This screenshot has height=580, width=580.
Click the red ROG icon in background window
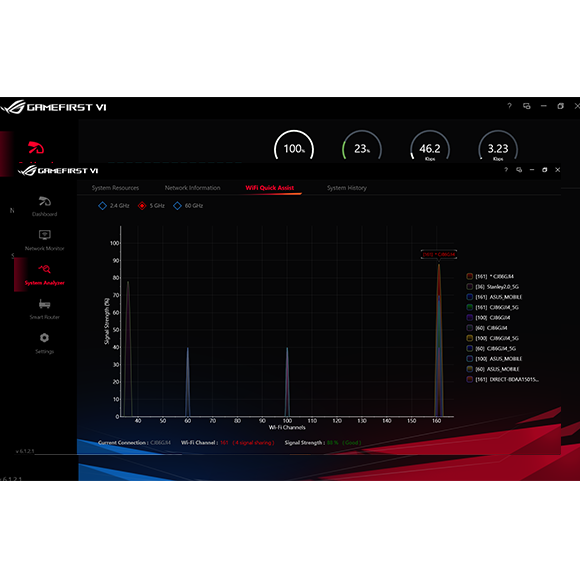[36, 148]
